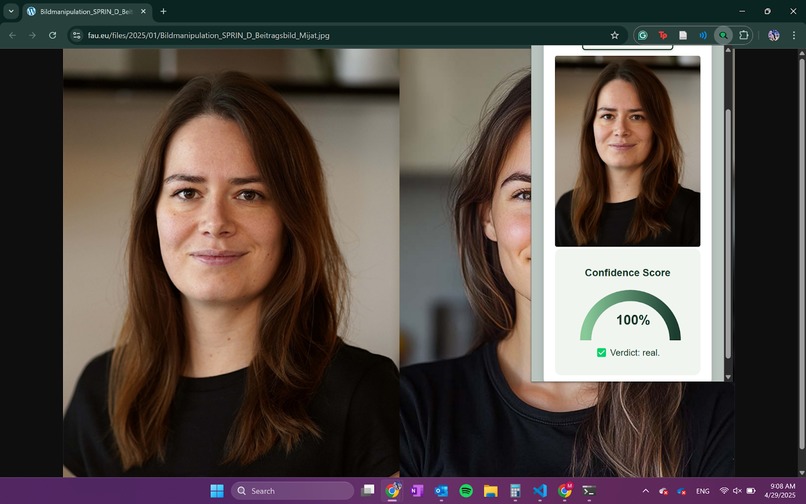
Task: Click the 100% confidence gauge
Action: [630, 315]
